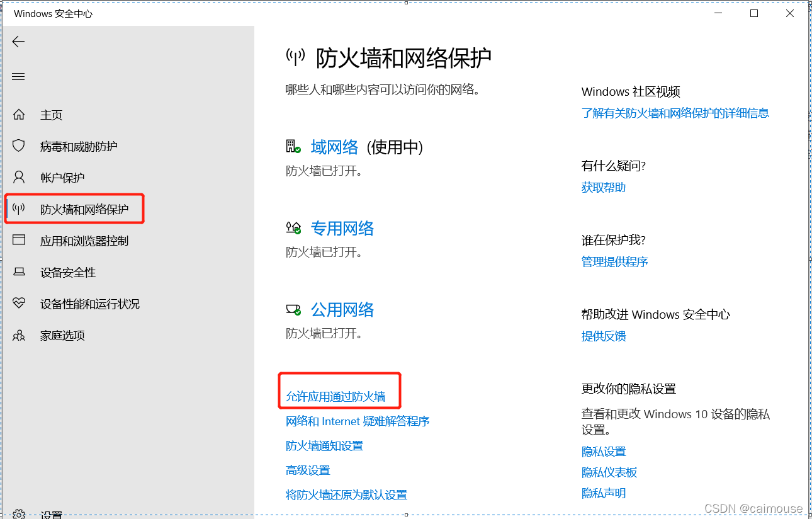Screen dimensions: 812x519
Task: Click the home icon beside 主页
Action: [x=19, y=115]
